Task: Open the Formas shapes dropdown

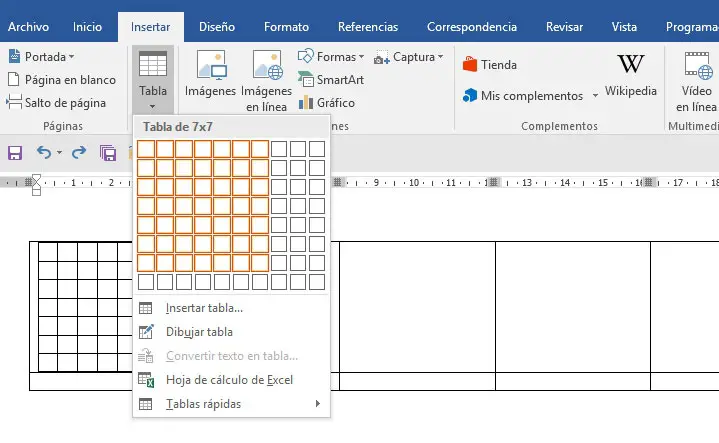Action: [331, 57]
